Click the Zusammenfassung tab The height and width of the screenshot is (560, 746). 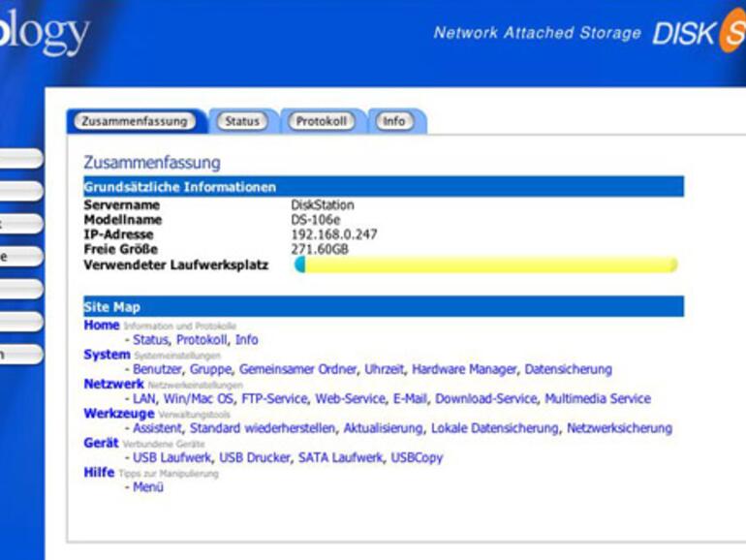pyautogui.click(x=134, y=121)
